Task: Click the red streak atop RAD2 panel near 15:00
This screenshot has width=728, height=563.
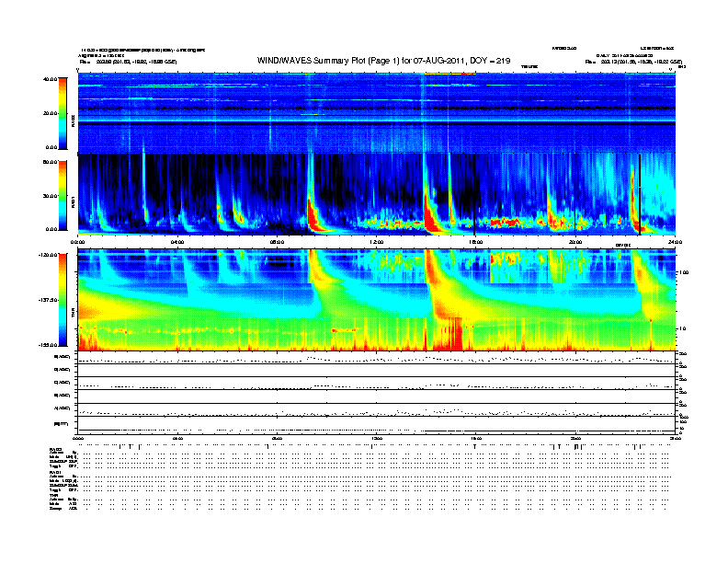Action: (x=450, y=74)
